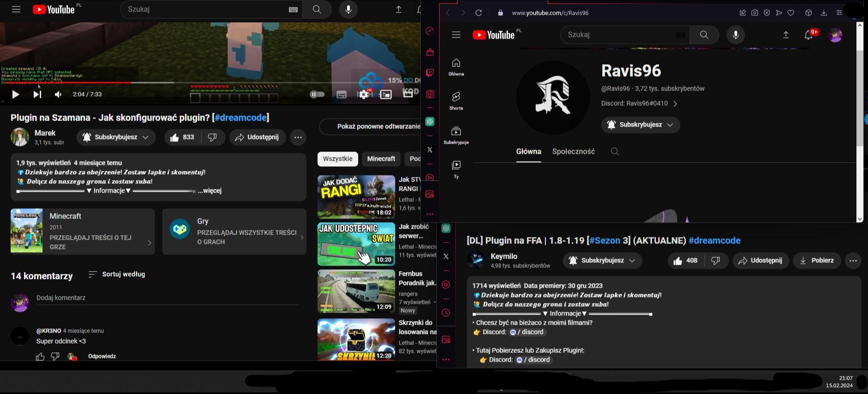Viewport: 868px width, 394px height.
Task: Browse all gaming content via Gry card
Action: point(234,231)
